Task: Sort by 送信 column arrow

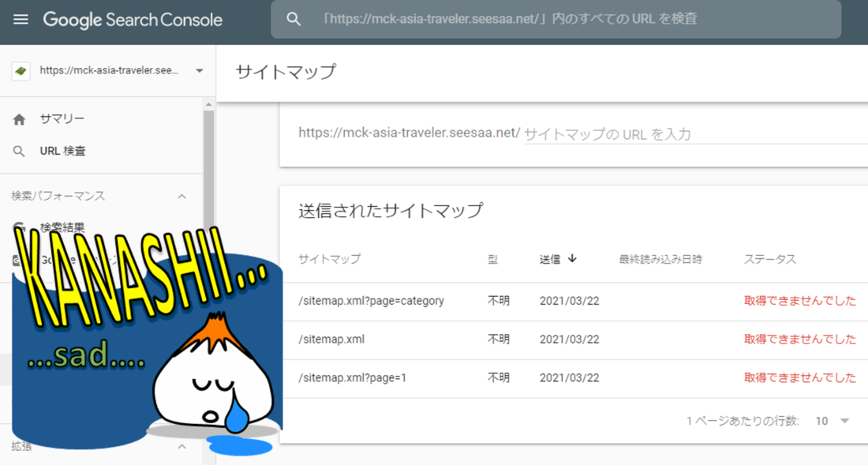Action: click(572, 258)
